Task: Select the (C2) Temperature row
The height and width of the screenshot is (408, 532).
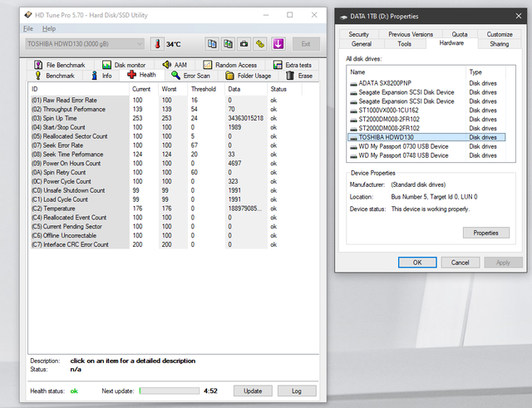Action: (x=165, y=209)
